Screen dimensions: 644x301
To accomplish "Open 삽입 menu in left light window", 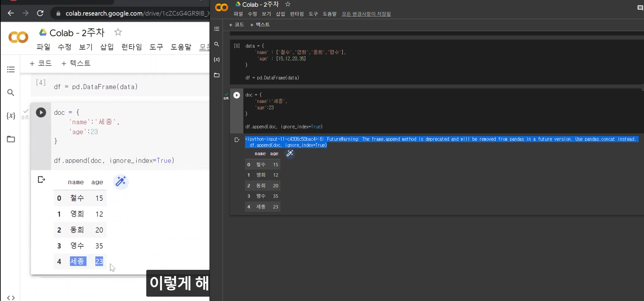I will click(x=107, y=47).
